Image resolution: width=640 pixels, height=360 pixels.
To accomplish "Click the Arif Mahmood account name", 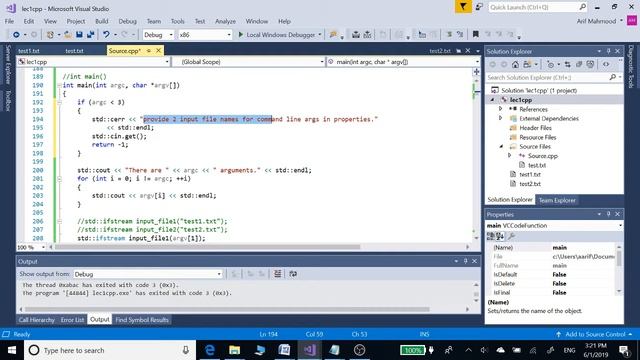I will pyautogui.click(x=596, y=21).
